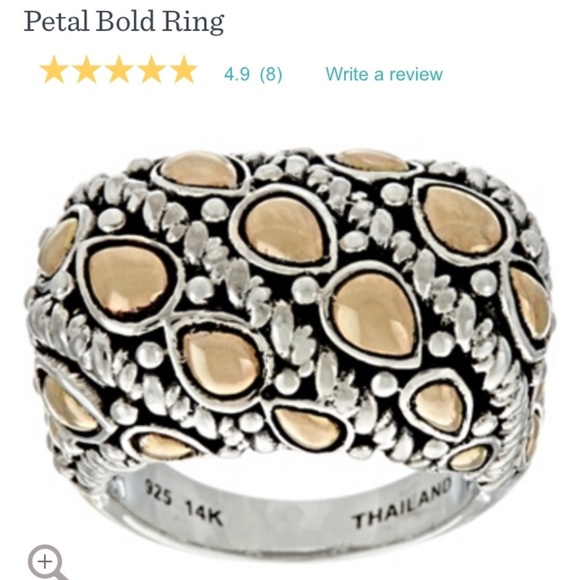Select the fourth rating star
This screenshot has width=580, height=580.
coord(151,69)
